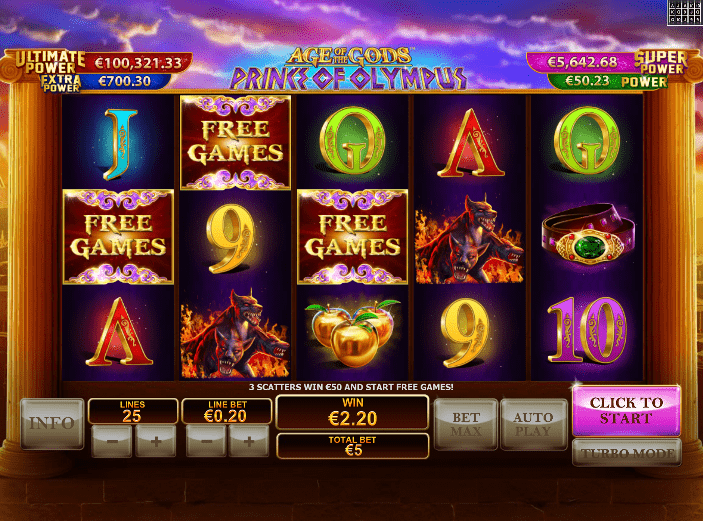The width and height of the screenshot is (703, 521).
Task: Click the golden apples symbol
Action: coord(352,332)
